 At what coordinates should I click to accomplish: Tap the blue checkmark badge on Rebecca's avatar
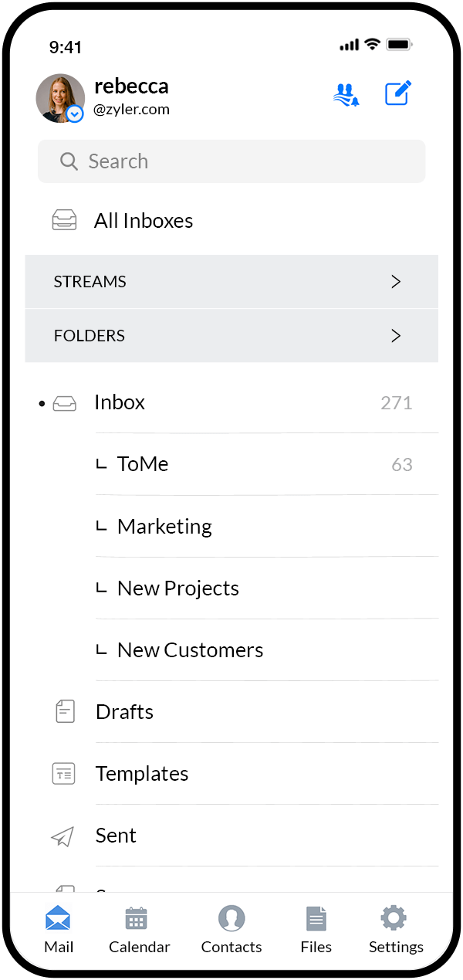pos(74,114)
